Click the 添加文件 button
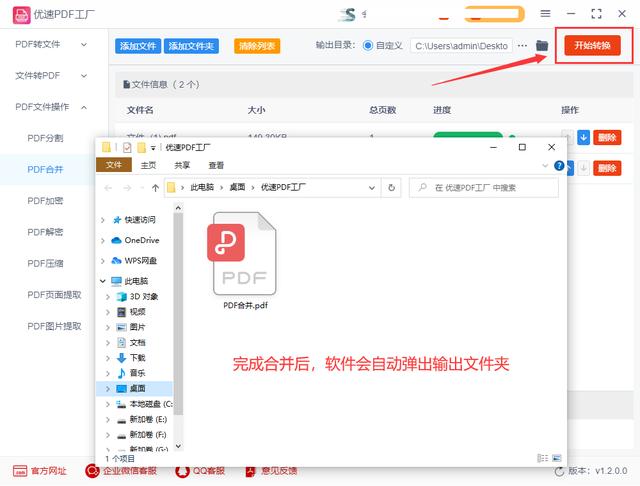Viewport: 640px width, 486px height. (x=138, y=46)
